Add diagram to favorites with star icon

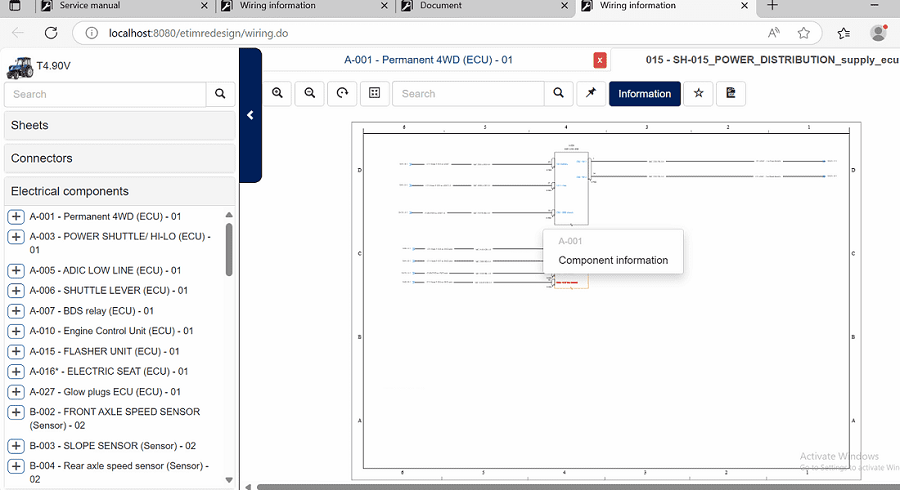click(699, 93)
